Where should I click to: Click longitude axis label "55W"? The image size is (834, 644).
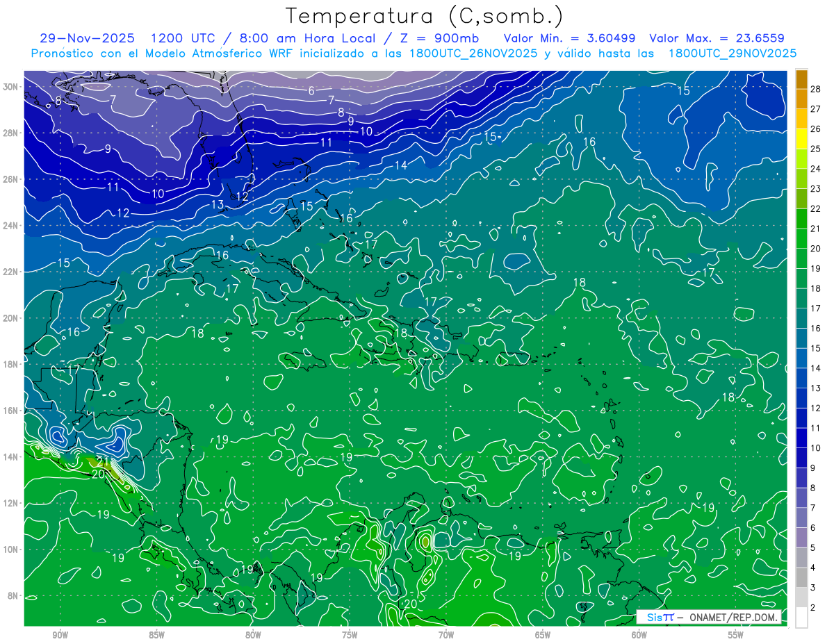pos(736,635)
